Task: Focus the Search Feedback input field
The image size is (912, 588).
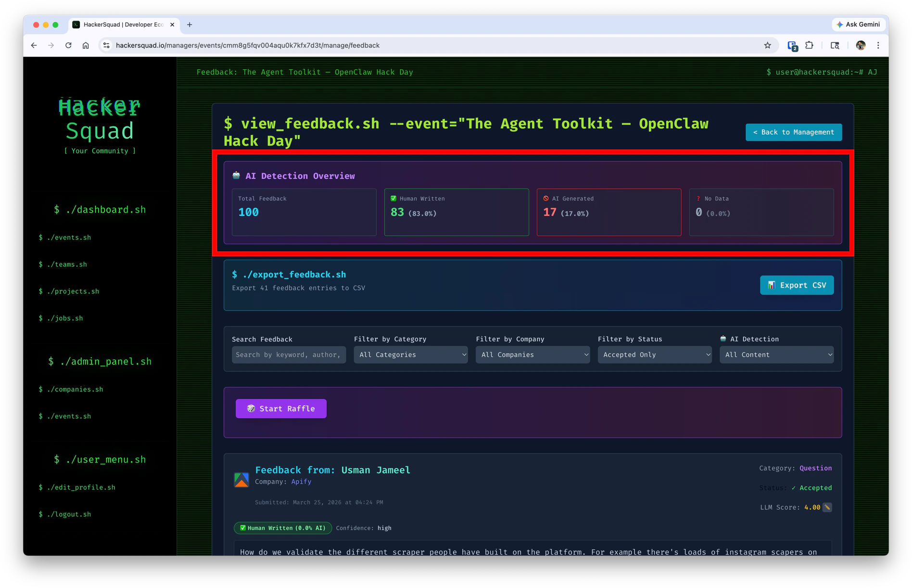Action: coord(289,355)
